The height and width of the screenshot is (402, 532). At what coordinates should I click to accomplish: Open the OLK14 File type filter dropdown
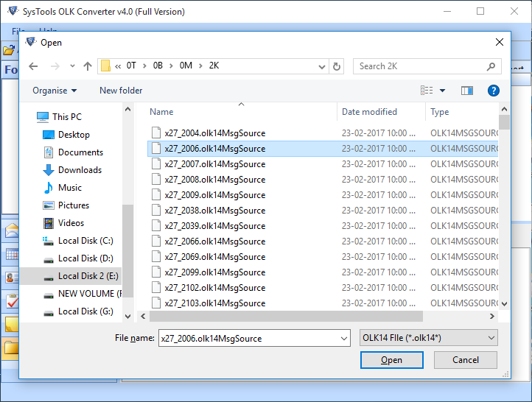click(x=429, y=338)
